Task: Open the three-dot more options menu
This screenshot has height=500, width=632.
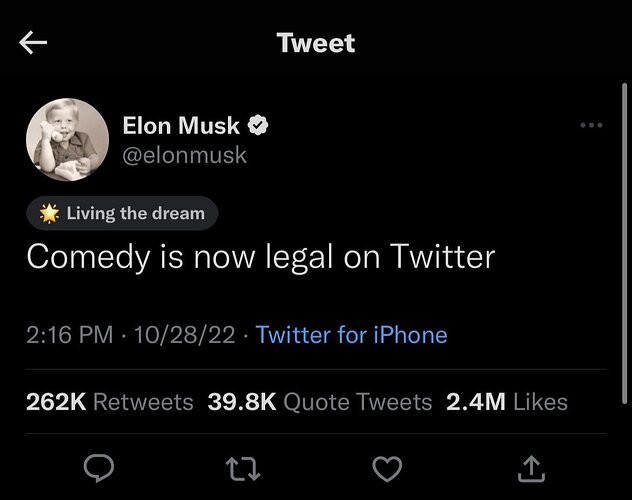Action: pos(591,126)
